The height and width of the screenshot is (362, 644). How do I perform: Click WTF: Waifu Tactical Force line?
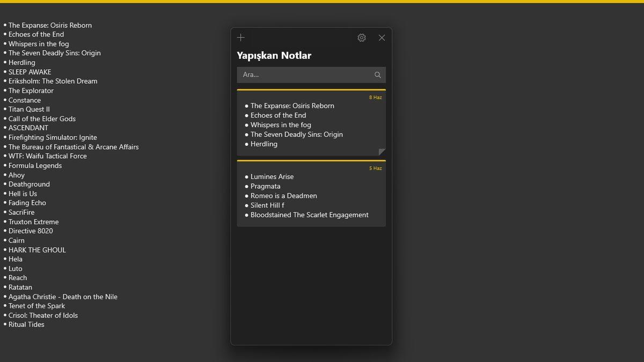tap(47, 156)
